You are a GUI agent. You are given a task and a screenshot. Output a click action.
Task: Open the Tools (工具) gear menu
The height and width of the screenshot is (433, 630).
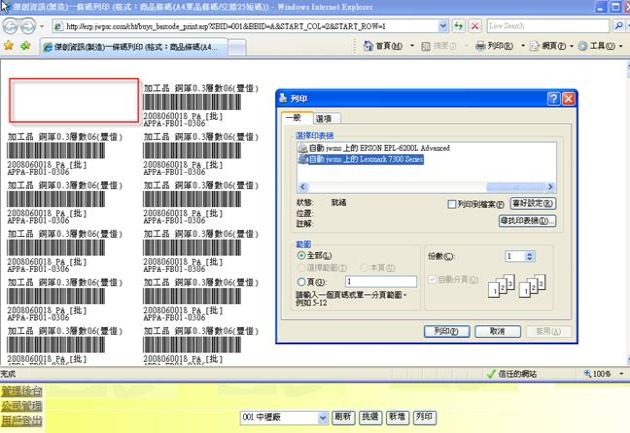(x=597, y=46)
